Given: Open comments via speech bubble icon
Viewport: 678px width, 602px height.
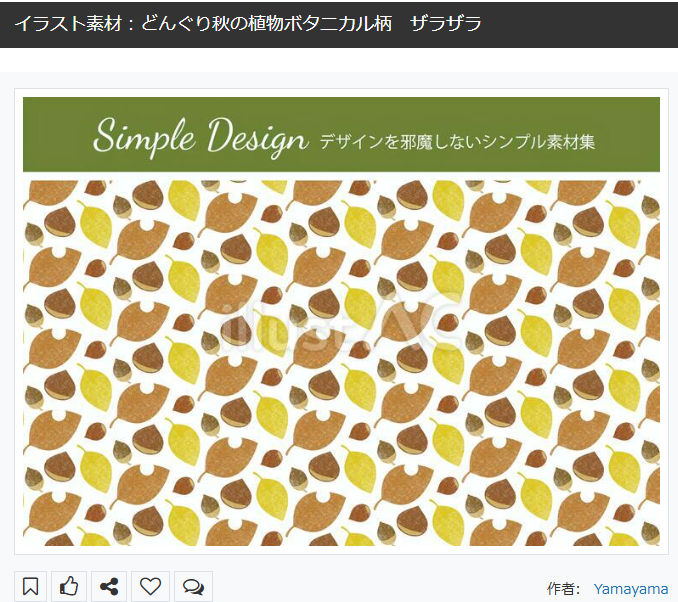Looking at the screenshot, I should pyautogui.click(x=193, y=586).
